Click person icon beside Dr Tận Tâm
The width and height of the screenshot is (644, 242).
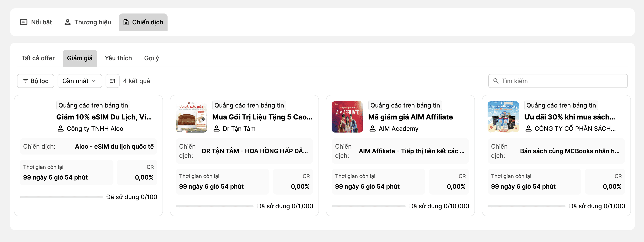coord(216,128)
